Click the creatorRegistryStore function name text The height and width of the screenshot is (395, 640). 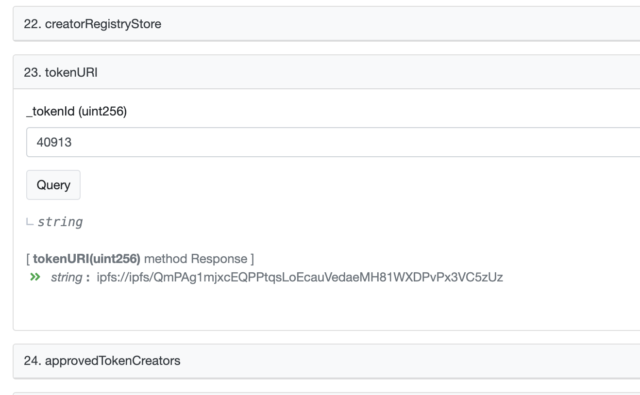tap(103, 24)
